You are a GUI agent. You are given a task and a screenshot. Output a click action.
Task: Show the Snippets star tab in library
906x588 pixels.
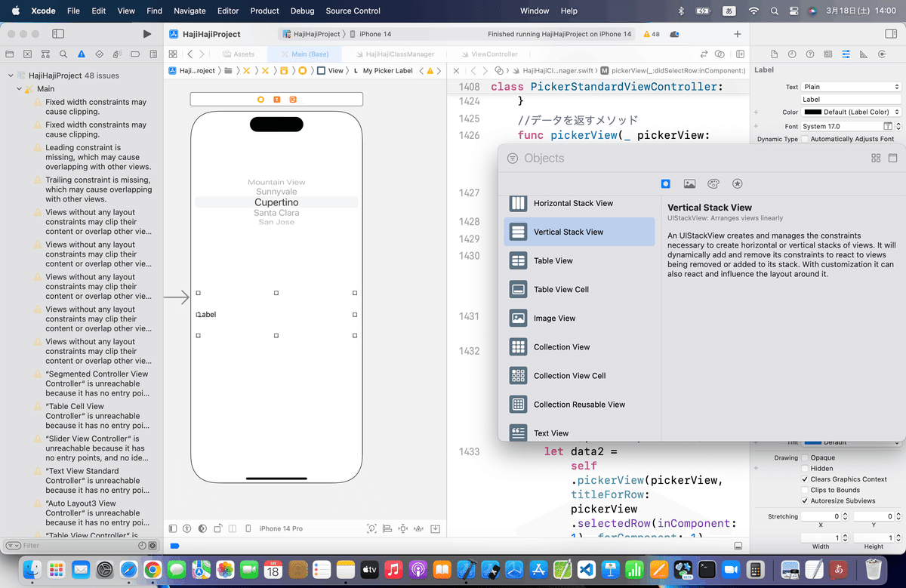(x=738, y=183)
